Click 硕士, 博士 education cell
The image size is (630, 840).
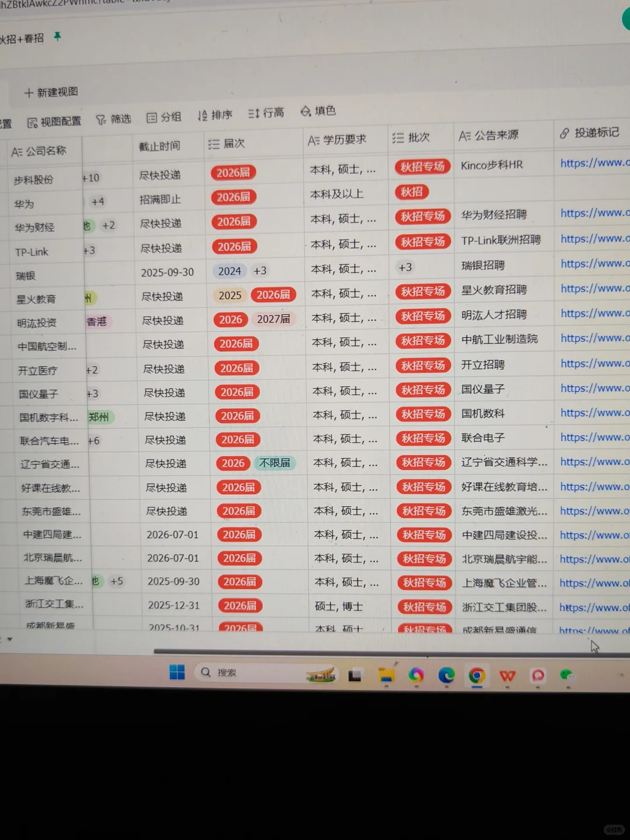click(339, 606)
